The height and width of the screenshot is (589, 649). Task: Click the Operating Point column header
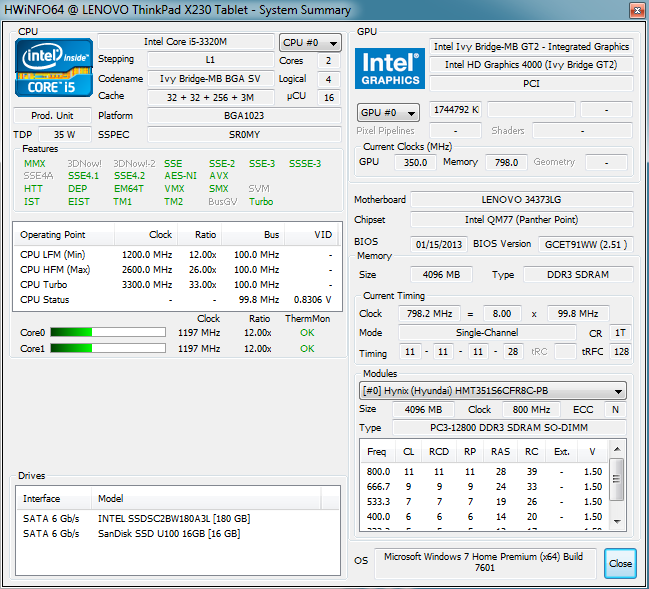(55, 235)
